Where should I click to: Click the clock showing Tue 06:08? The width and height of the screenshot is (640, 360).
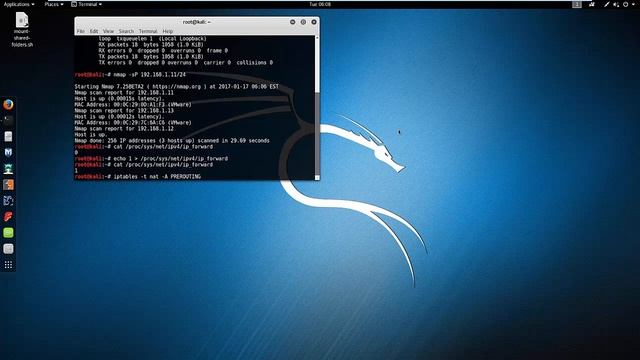(x=320, y=4)
